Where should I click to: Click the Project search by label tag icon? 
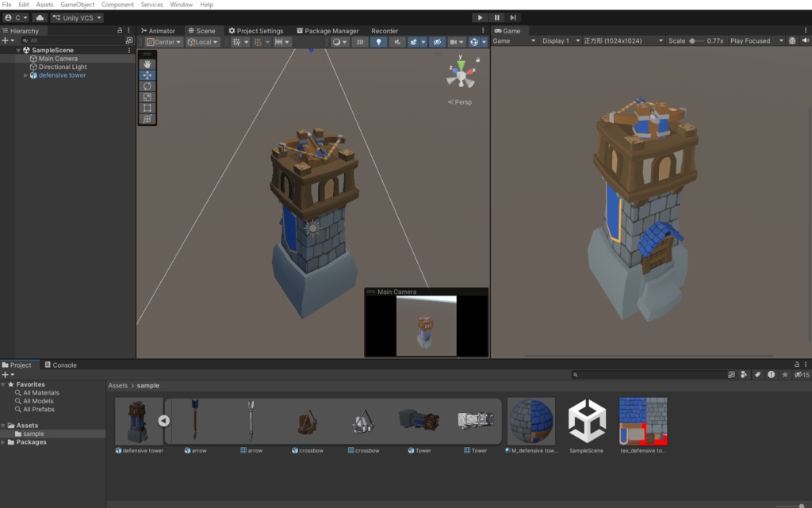tap(757, 375)
